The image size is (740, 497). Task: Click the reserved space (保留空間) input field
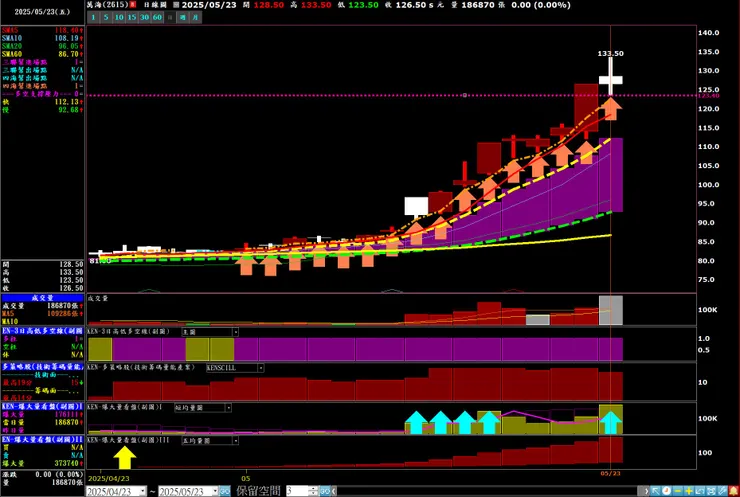point(297,491)
